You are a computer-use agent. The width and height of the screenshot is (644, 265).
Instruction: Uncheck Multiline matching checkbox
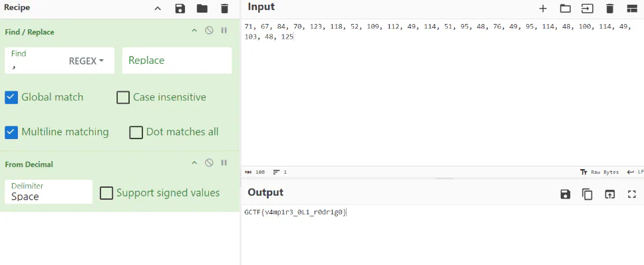pos(11,132)
